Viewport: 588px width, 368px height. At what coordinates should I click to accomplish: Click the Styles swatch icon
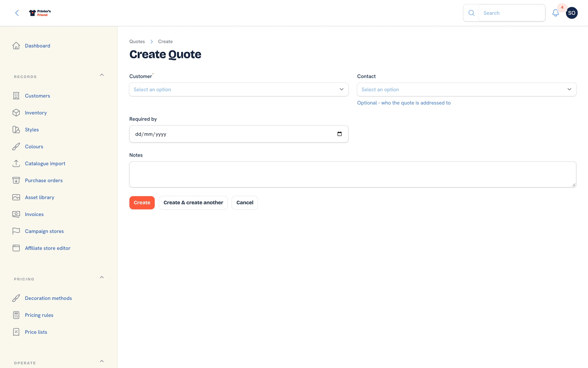click(x=16, y=130)
